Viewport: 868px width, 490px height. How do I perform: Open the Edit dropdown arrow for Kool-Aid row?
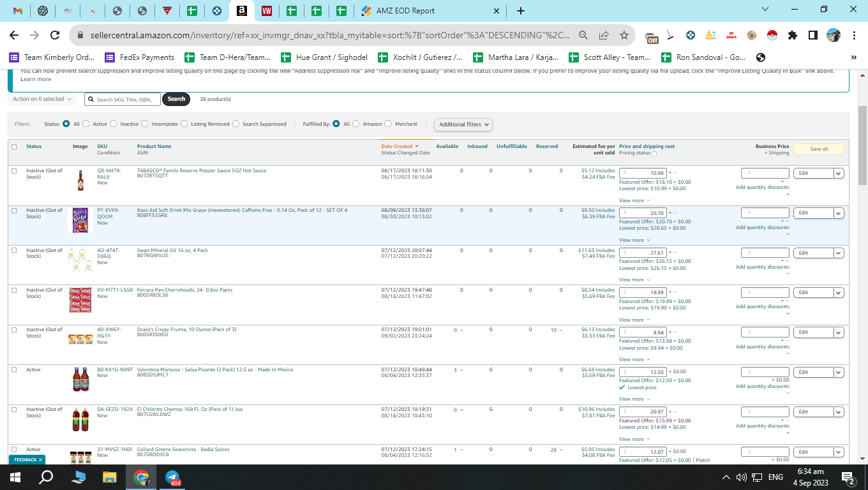click(839, 213)
